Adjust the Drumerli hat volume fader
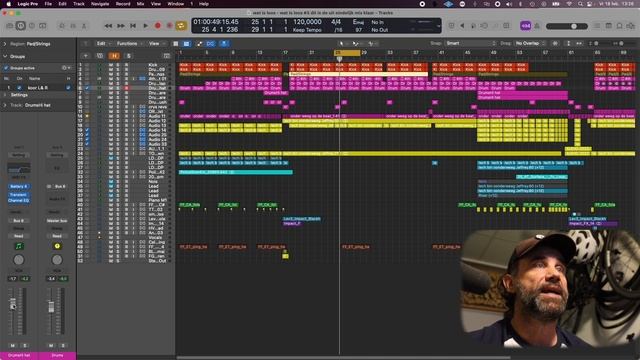The image size is (640, 360). click(13, 305)
